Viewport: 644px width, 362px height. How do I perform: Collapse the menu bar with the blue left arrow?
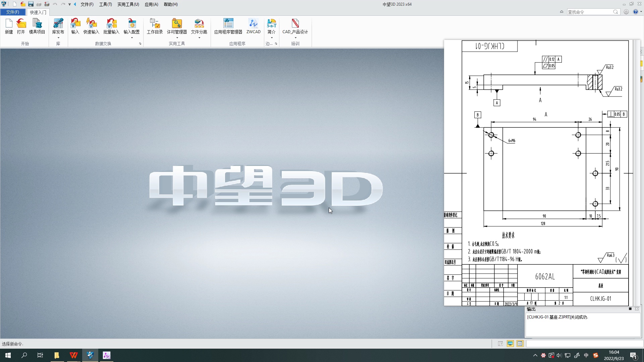point(75,4)
